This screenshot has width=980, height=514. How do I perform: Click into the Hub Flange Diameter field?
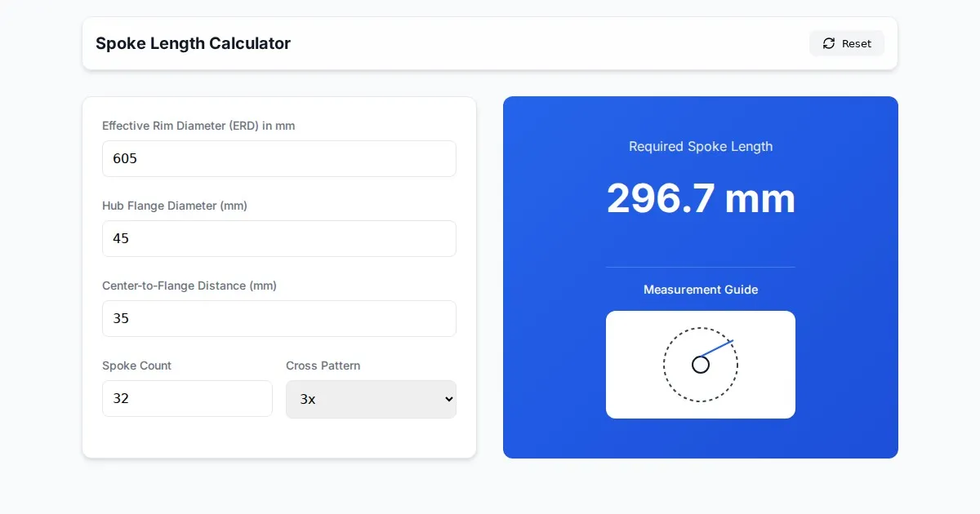[x=278, y=238]
